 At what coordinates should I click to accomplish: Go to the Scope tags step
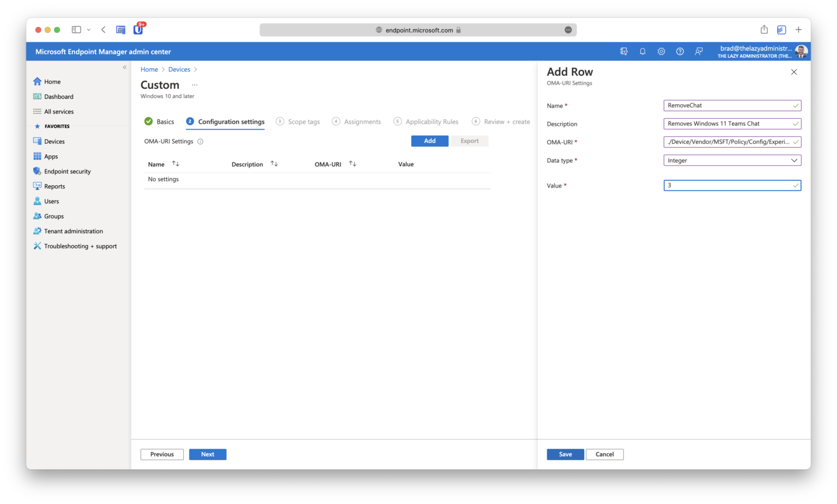click(x=298, y=122)
